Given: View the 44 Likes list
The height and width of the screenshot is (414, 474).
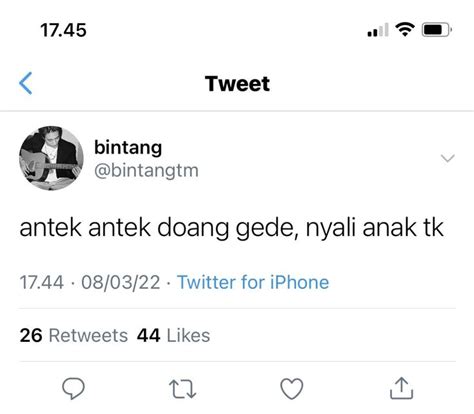Looking at the screenshot, I should pyautogui.click(x=173, y=335).
